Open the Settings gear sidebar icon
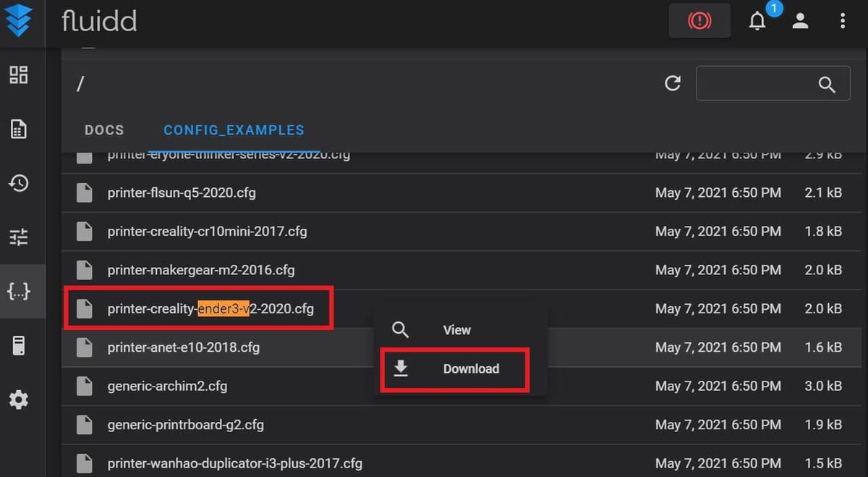This screenshot has height=477, width=868. point(18,400)
